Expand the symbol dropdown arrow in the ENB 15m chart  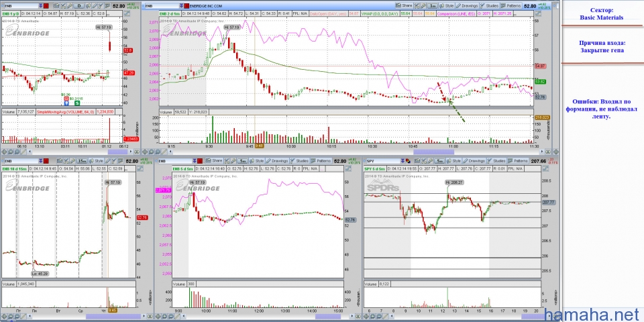point(41,161)
